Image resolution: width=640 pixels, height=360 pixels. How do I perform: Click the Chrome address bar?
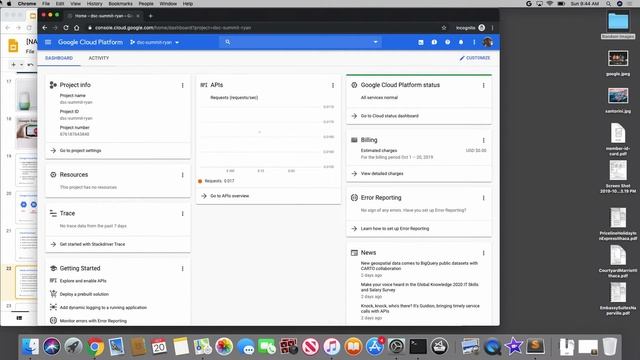coord(261,28)
